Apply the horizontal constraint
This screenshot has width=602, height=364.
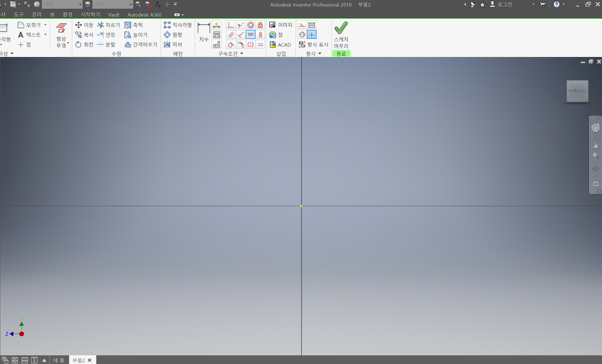(250, 35)
